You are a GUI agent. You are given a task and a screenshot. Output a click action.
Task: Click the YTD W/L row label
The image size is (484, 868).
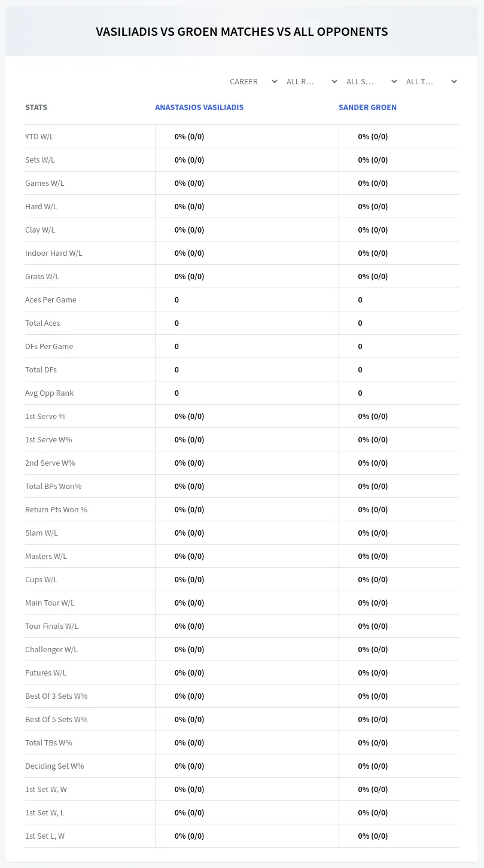pos(39,136)
